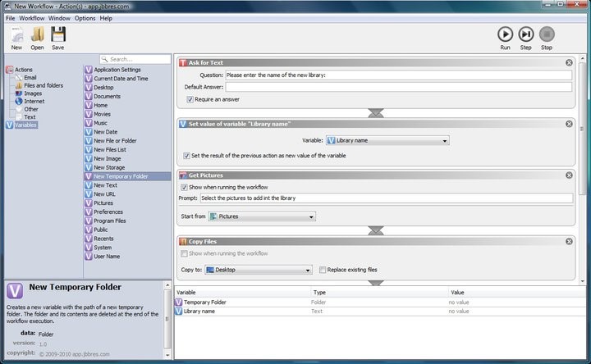
Task: Open a workflow with the Open icon
Action: click(x=37, y=36)
